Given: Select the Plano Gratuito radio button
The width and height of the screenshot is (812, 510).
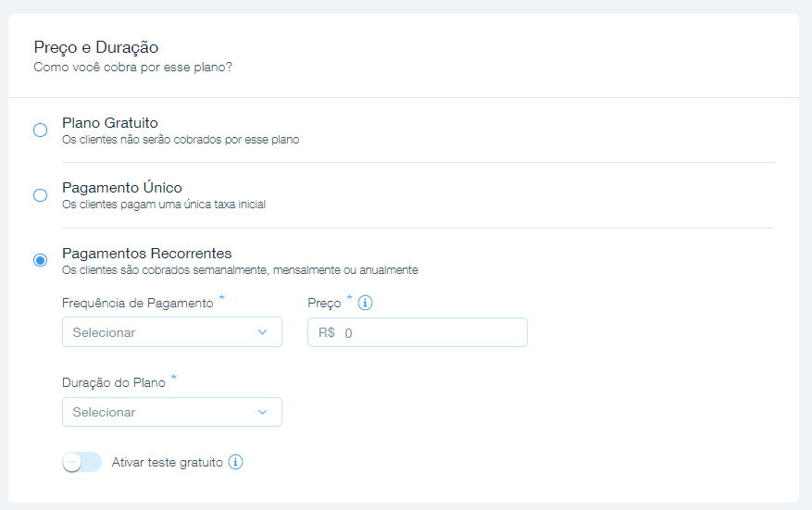Looking at the screenshot, I should 41,130.
